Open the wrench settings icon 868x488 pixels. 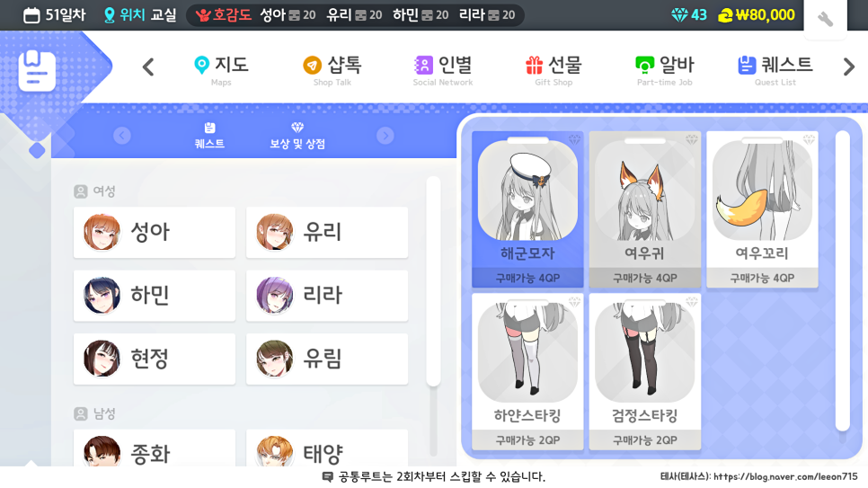825,20
